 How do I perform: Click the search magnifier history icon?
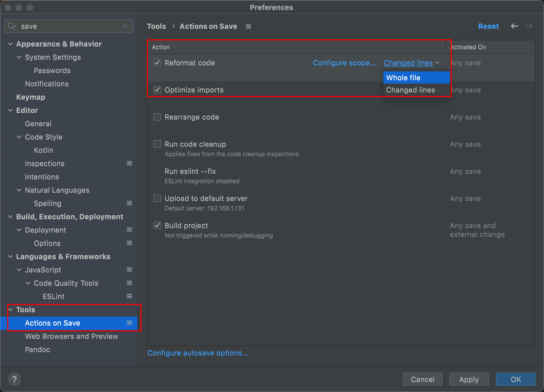point(12,26)
